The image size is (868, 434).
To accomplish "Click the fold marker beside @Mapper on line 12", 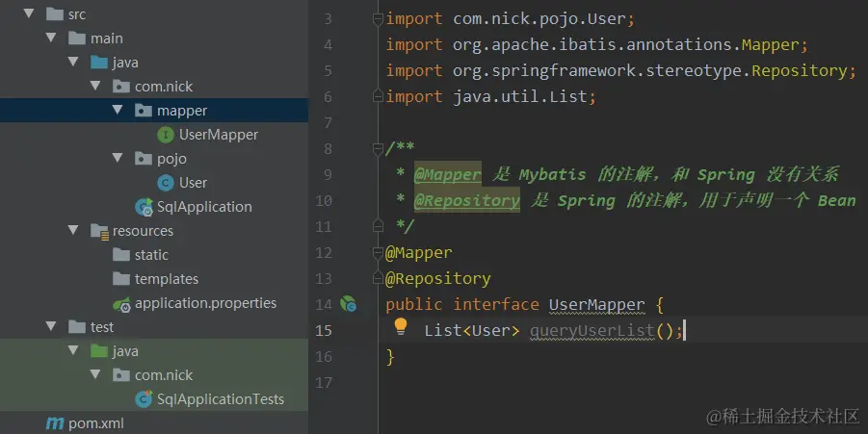I will [378, 253].
